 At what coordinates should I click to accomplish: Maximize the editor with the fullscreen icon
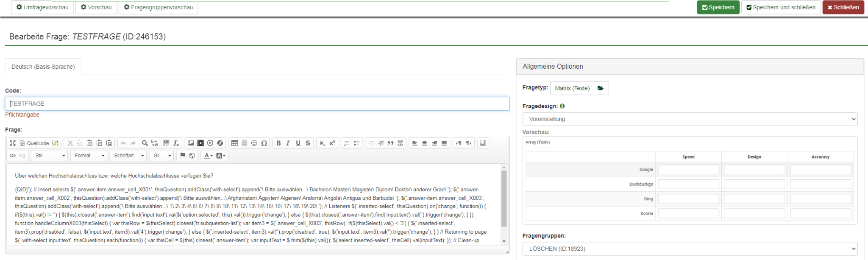tap(13, 143)
